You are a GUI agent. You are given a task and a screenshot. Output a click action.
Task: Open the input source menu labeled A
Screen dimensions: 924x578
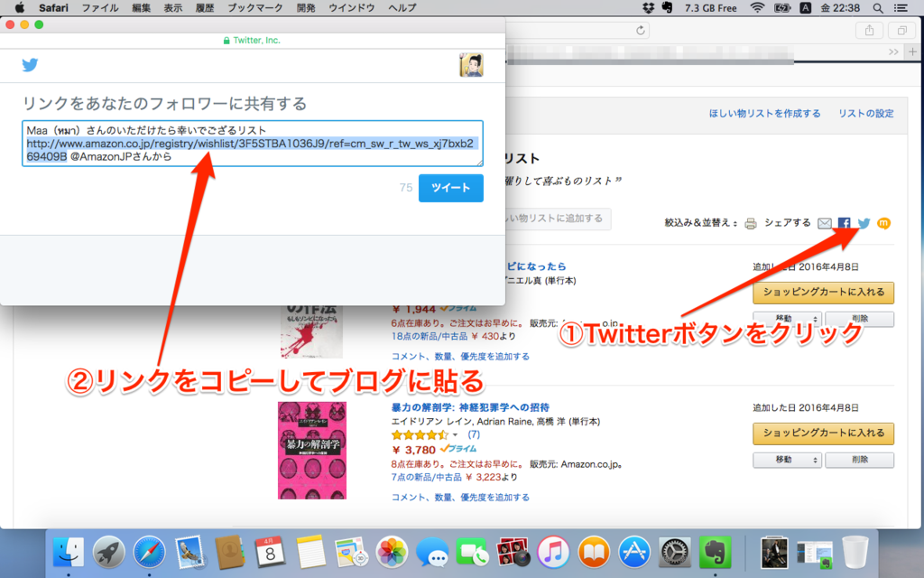(x=805, y=7)
